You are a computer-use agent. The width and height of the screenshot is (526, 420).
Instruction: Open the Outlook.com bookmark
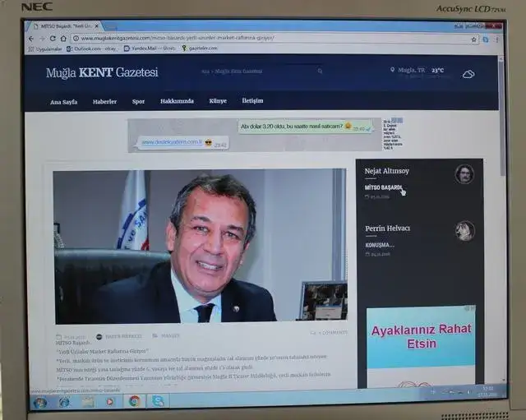tap(91, 49)
